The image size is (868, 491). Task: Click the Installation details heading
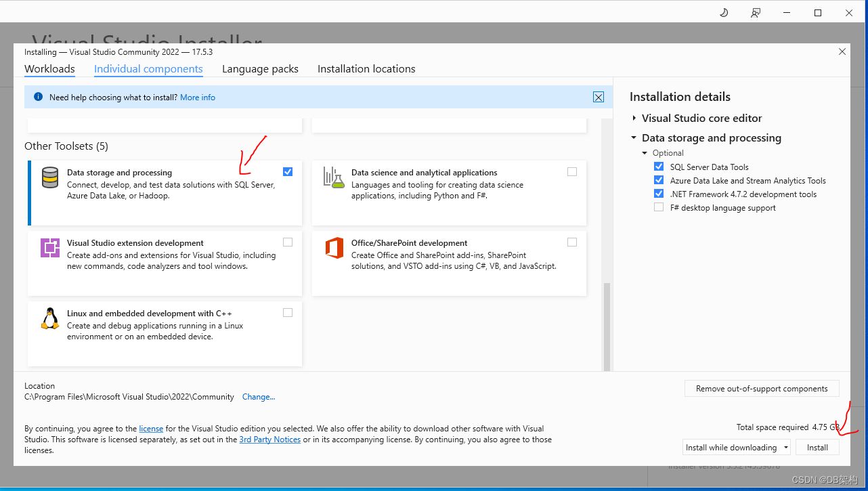680,97
